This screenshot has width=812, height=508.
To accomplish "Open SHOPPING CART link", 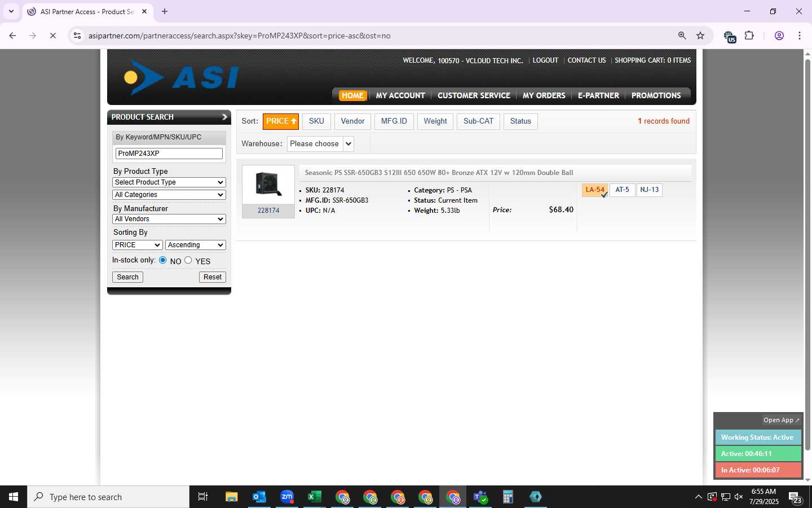I will (x=652, y=60).
